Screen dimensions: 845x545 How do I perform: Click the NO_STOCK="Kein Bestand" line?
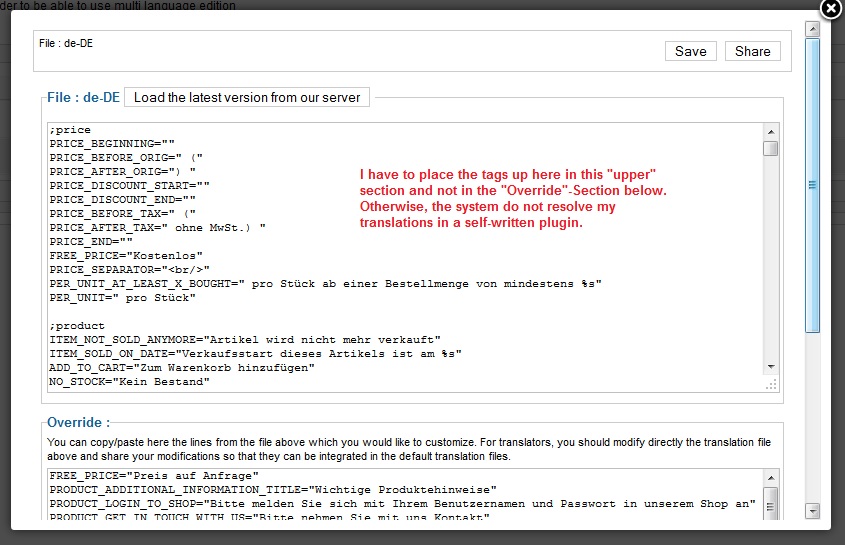[x=134, y=382]
